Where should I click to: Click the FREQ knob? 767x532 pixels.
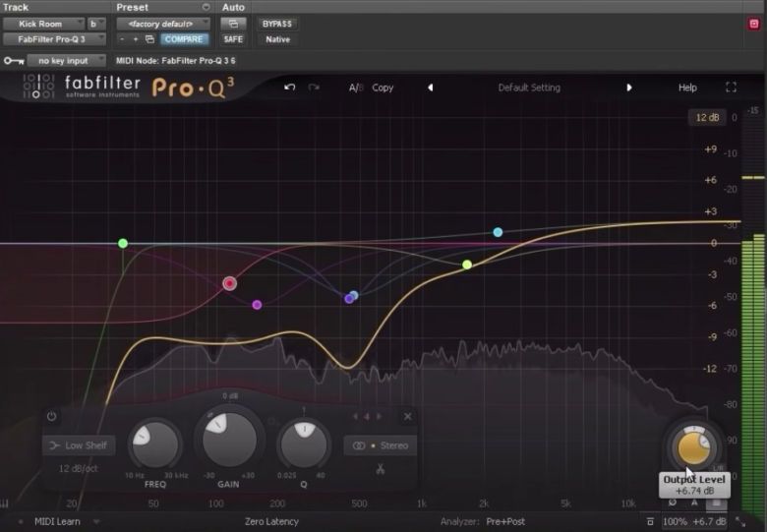point(155,444)
